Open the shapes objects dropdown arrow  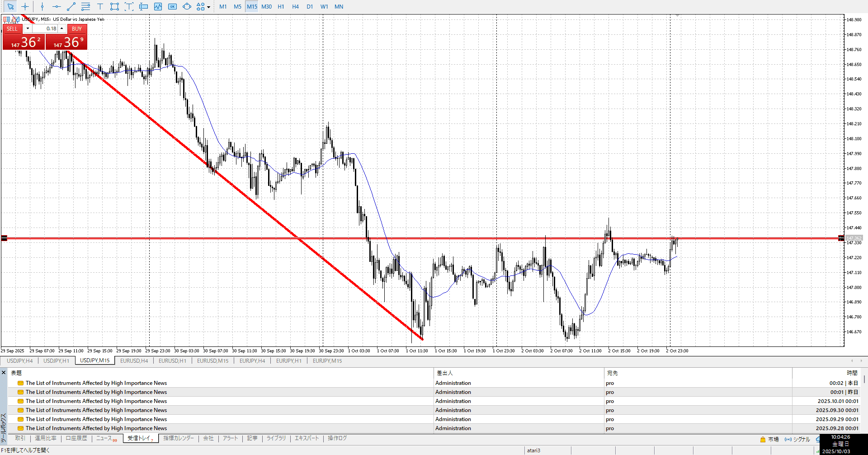pos(208,7)
